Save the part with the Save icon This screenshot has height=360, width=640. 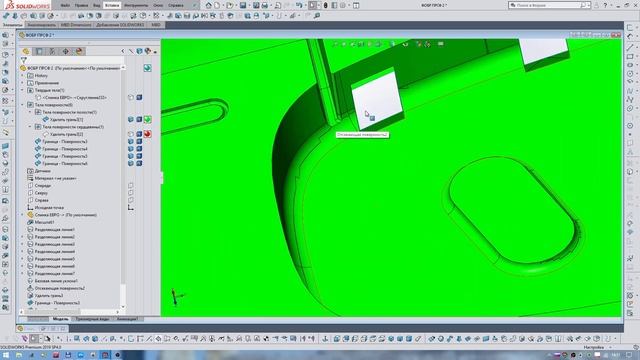[243, 5]
